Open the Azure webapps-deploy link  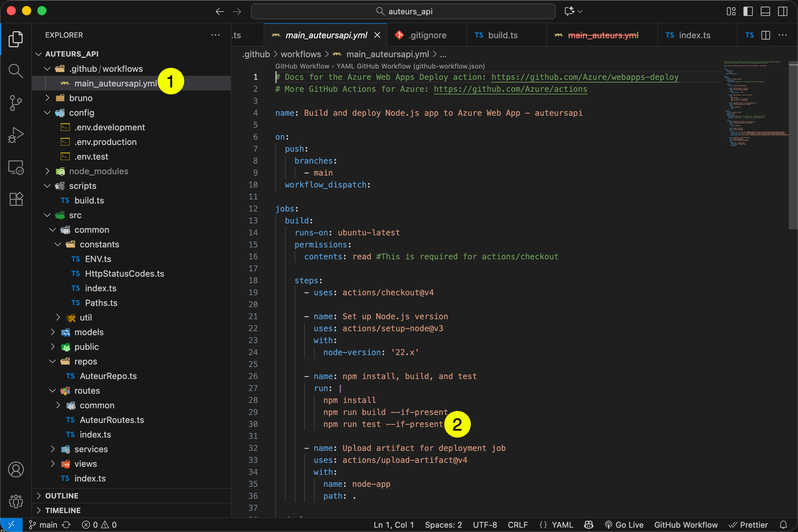[x=585, y=77]
